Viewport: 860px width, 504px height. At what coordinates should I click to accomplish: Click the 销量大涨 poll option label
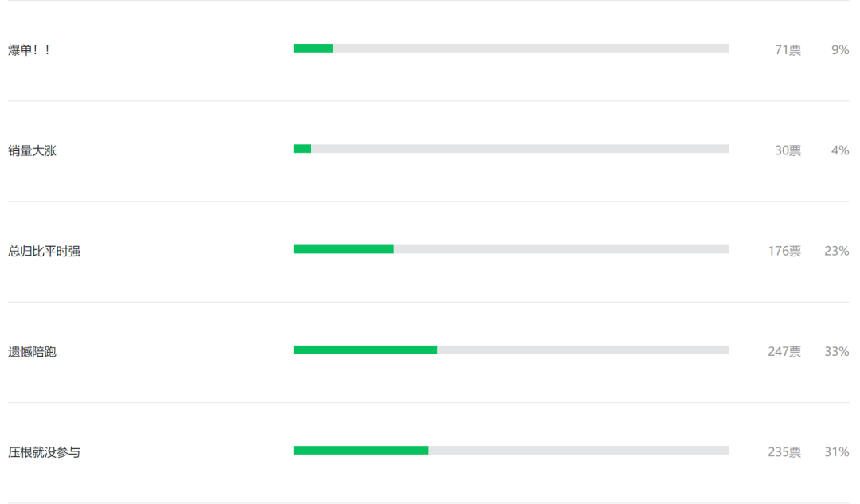[x=33, y=150]
